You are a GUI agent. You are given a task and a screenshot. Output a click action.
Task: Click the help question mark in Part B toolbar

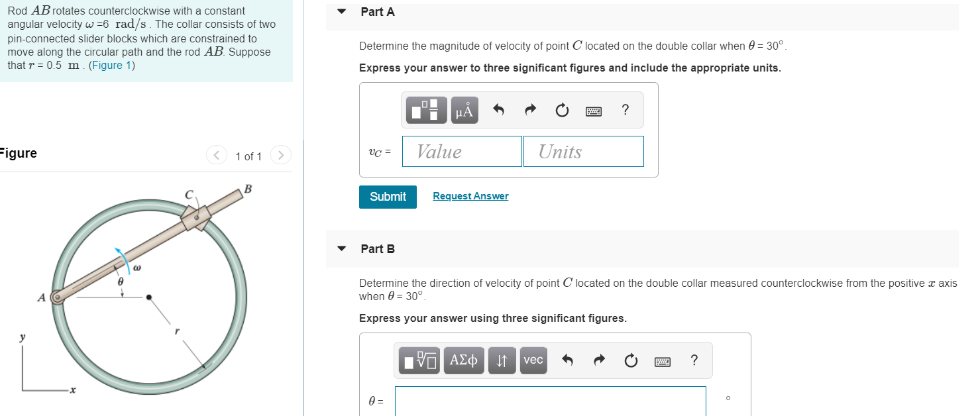[694, 360]
